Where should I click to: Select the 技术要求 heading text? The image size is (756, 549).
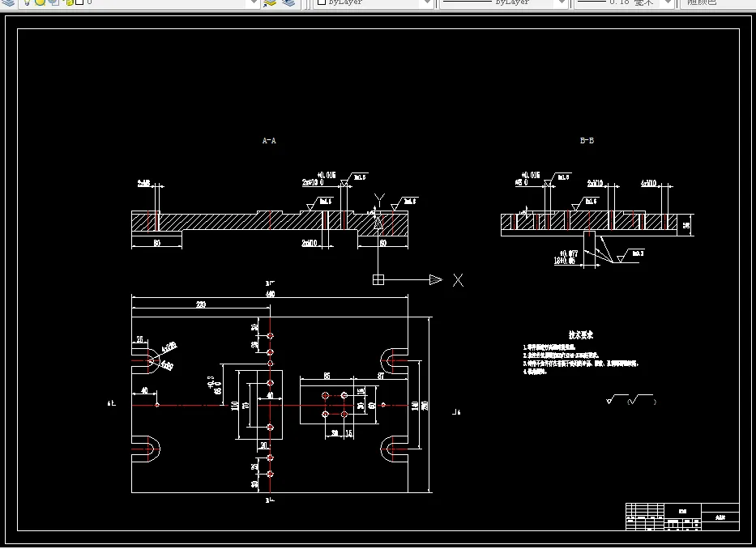tap(580, 334)
